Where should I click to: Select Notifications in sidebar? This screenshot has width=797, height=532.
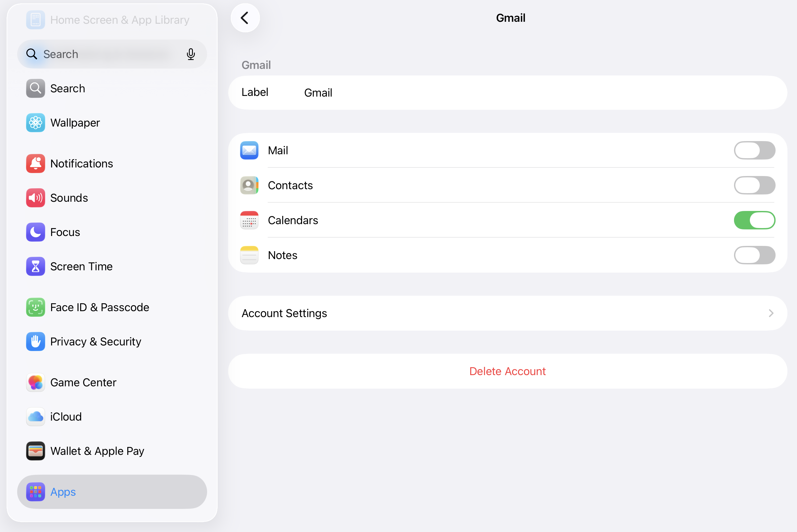coord(112,164)
